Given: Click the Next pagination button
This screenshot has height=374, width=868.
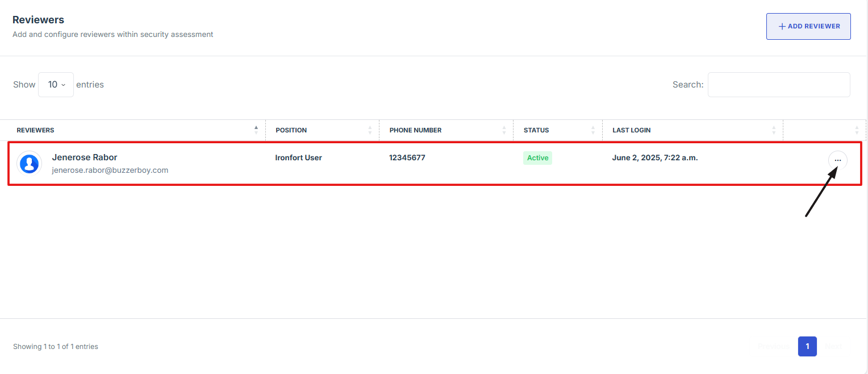Looking at the screenshot, I should [833, 346].
